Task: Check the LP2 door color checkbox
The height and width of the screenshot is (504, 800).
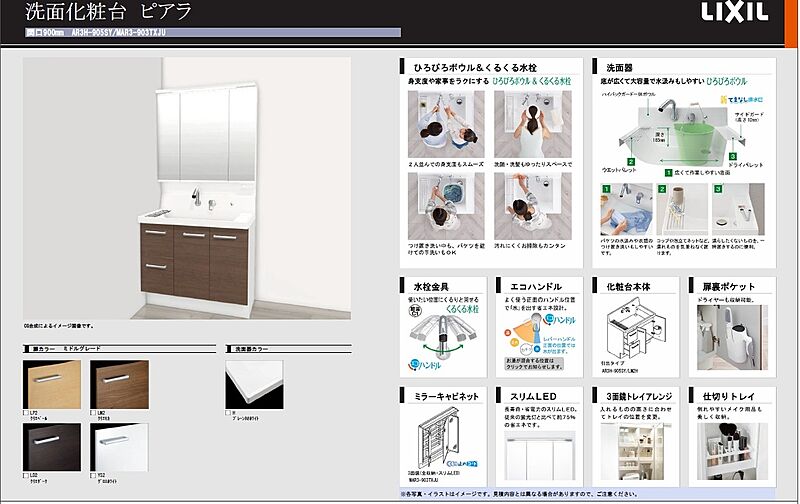Action: tap(27, 411)
